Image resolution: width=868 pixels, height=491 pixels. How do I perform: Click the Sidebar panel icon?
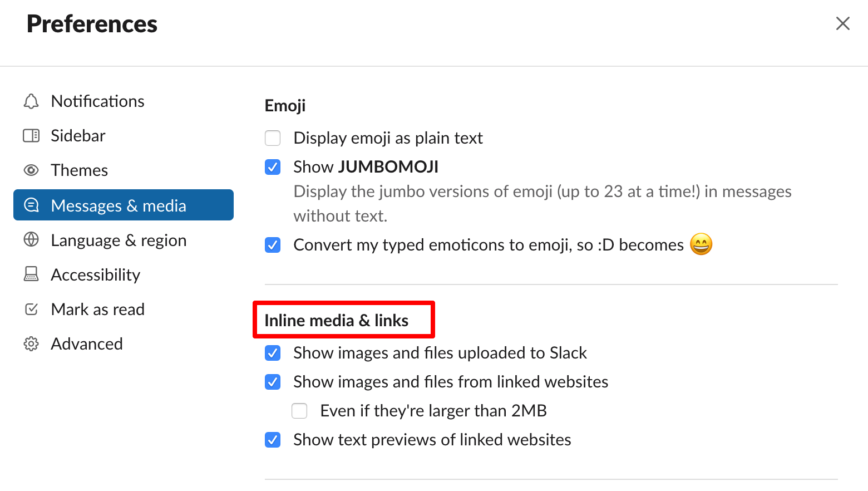coord(31,135)
